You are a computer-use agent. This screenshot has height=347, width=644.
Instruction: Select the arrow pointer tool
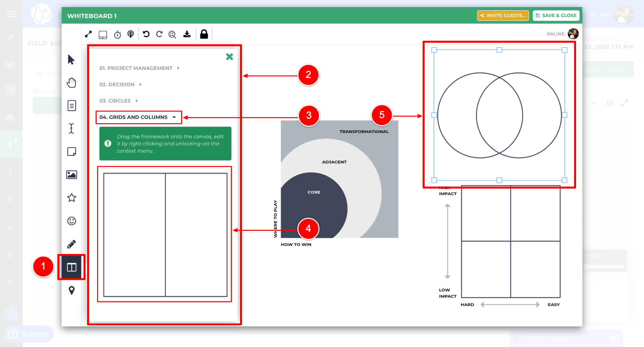coord(71,59)
